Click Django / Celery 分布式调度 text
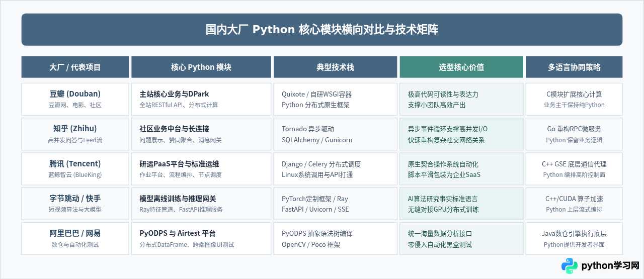This screenshot has height=279, width=644. pyautogui.click(x=321, y=164)
